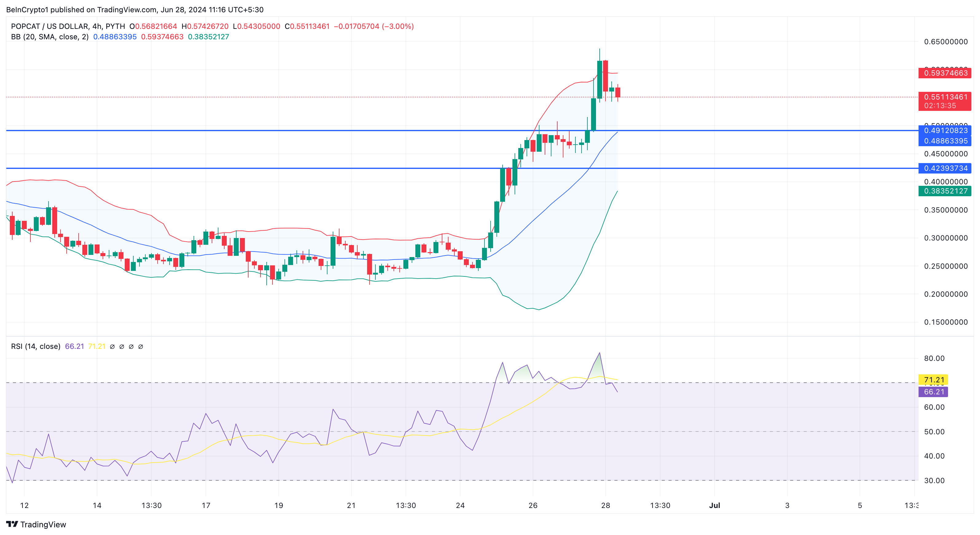
Task: Click the yellow 71.21 RSI axis tag
Action: tap(934, 380)
